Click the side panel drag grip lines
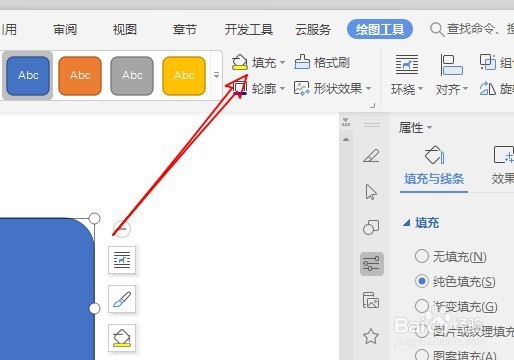514x360 pixels. [372, 125]
